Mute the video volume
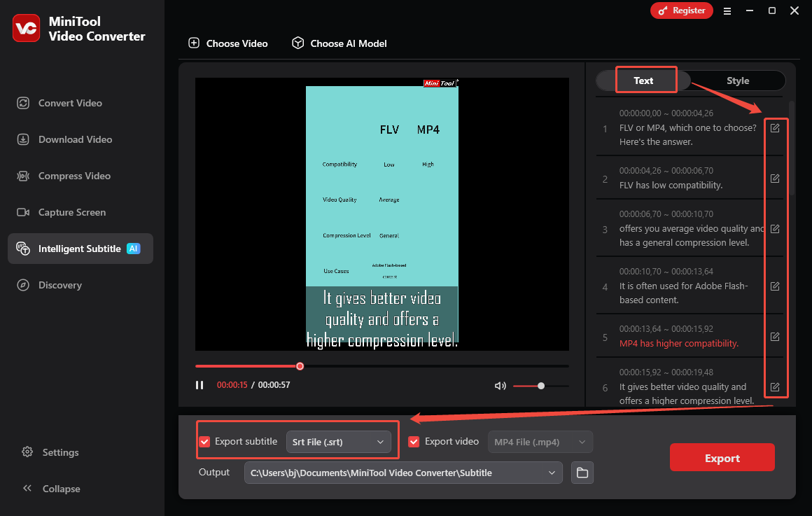This screenshot has width=812, height=516. tap(500, 385)
